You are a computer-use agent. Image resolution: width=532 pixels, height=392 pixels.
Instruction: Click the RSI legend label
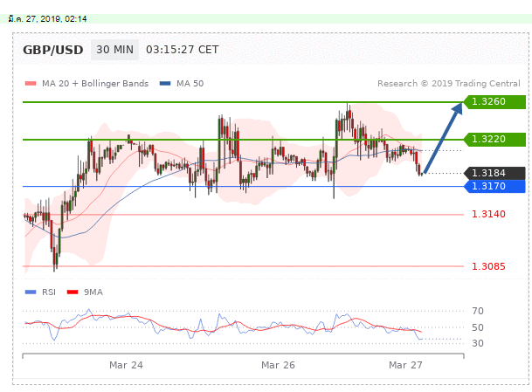pos(49,292)
